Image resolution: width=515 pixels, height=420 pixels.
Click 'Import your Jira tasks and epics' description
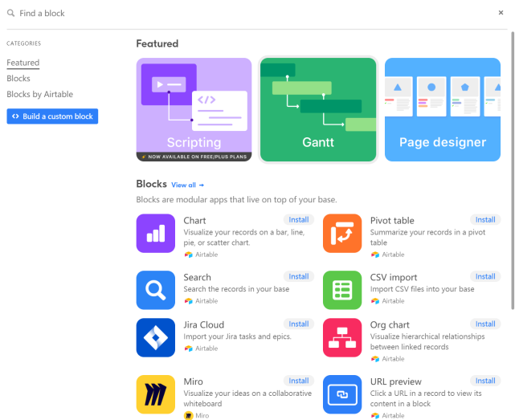[x=237, y=336]
